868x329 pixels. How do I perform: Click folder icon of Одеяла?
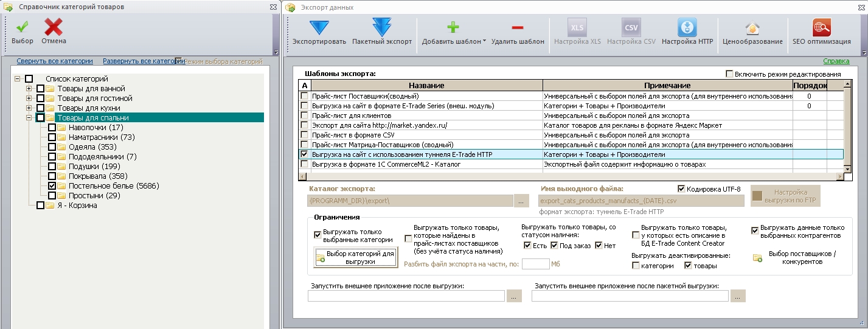(62, 147)
